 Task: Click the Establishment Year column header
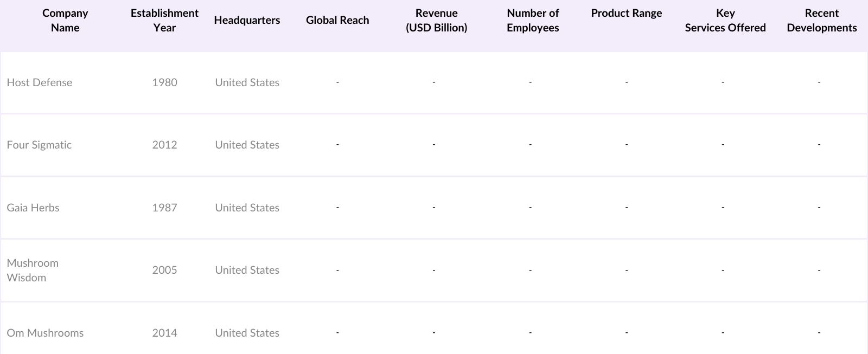pos(164,21)
